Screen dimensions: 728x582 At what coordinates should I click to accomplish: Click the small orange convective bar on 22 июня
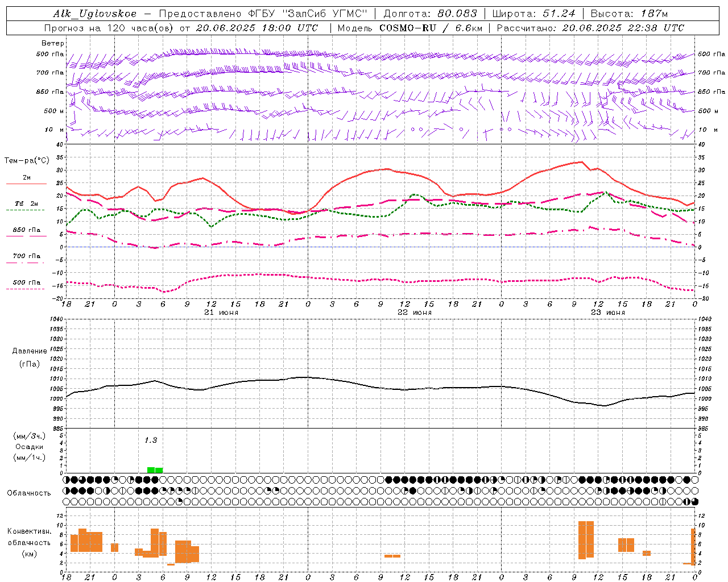pos(392,556)
